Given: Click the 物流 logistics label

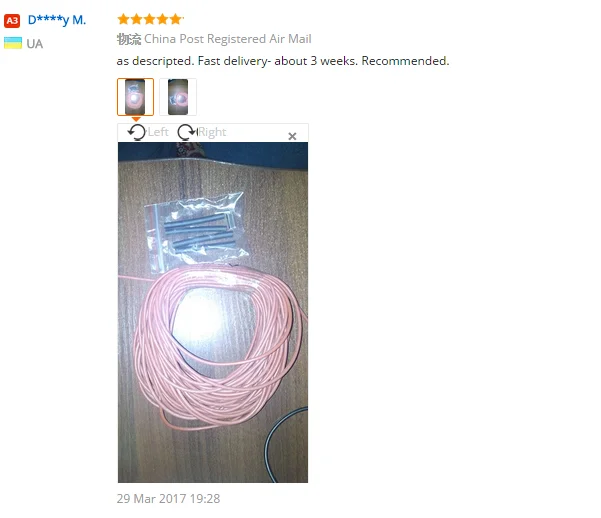Looking at the screenshot, I should click(129, 39).
